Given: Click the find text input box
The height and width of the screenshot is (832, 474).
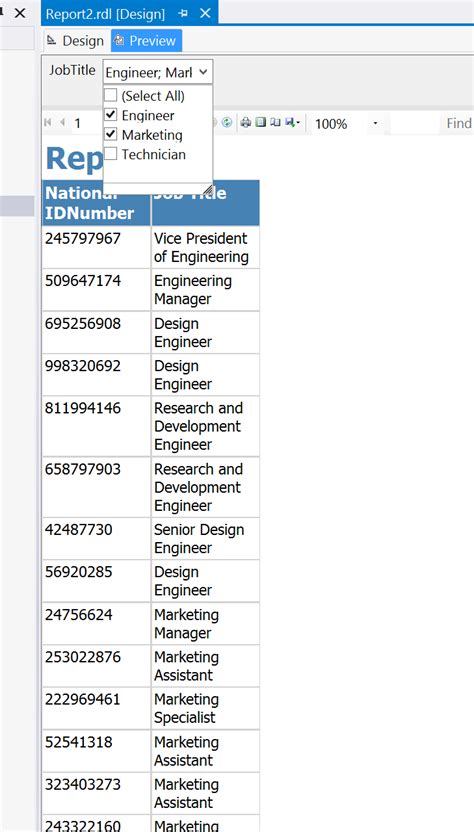Looking at the screenshot, I should tap(414, 124).
